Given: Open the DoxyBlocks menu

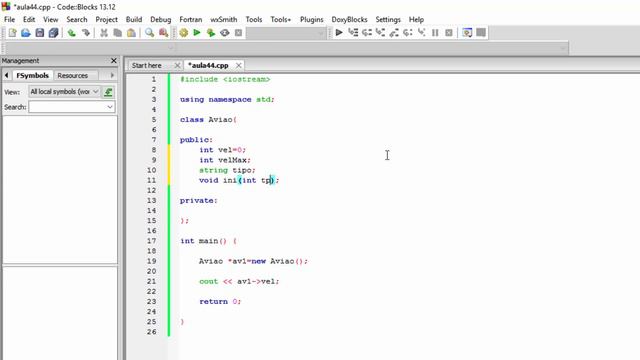Looking at the screenshot, I should pos(349,19).
